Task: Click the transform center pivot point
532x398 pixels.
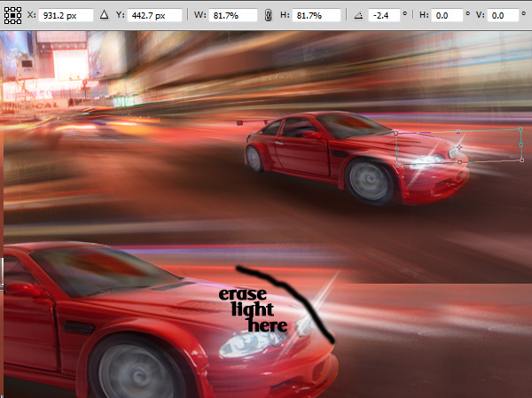Action: (458, 147)
